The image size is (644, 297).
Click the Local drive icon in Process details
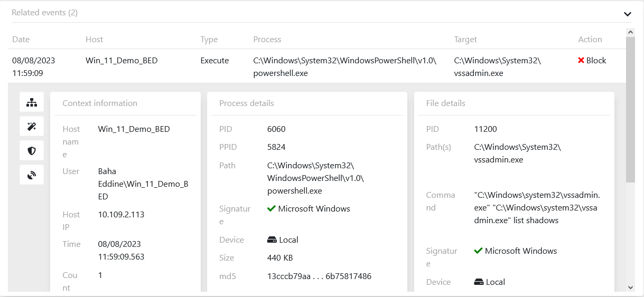[x=272, y=240]
